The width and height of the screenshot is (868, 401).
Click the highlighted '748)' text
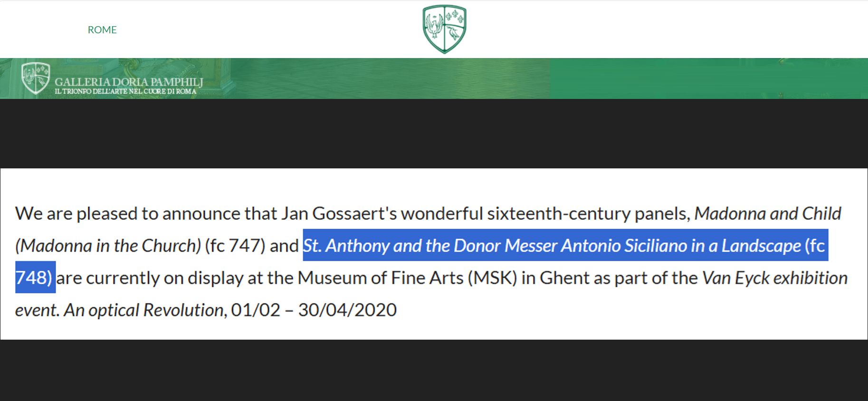tap(35, 277)
